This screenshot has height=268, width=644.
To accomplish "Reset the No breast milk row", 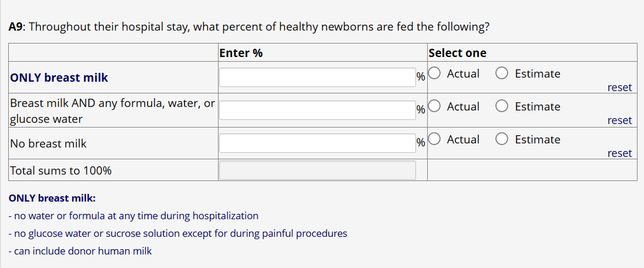I will coord(619,153).
